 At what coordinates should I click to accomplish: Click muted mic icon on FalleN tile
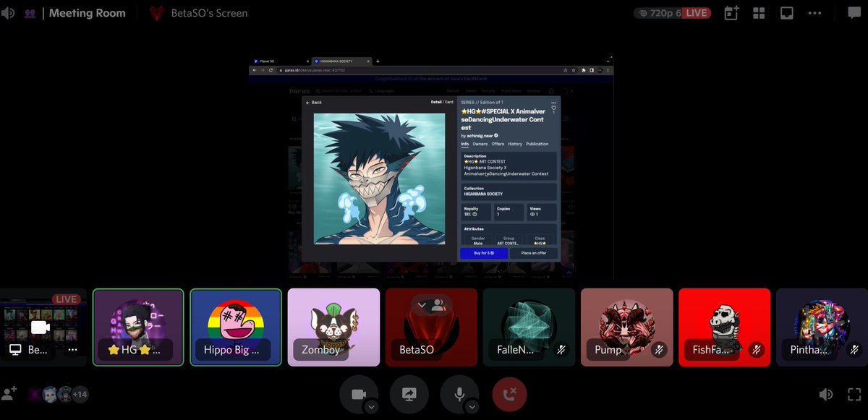[561, 349]
